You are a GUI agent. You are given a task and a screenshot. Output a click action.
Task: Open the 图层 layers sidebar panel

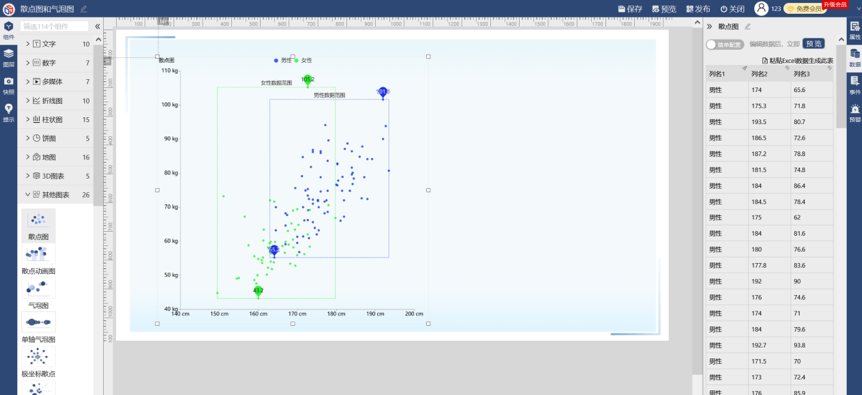pos(8,57)
